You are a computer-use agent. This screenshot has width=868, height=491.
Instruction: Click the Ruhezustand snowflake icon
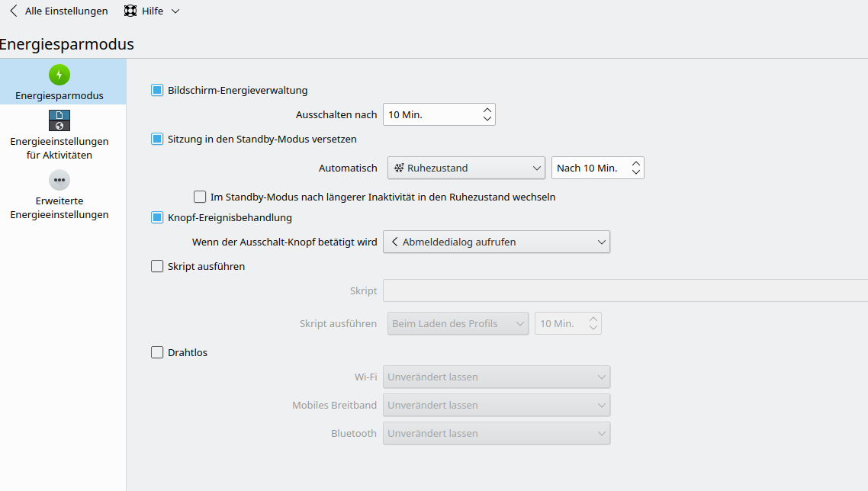[x=398, y=168]
